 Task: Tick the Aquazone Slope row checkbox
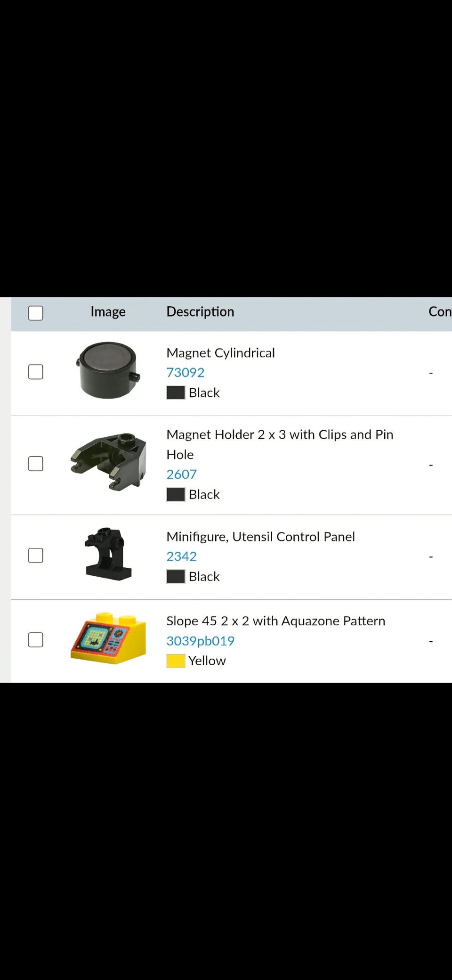36,640
